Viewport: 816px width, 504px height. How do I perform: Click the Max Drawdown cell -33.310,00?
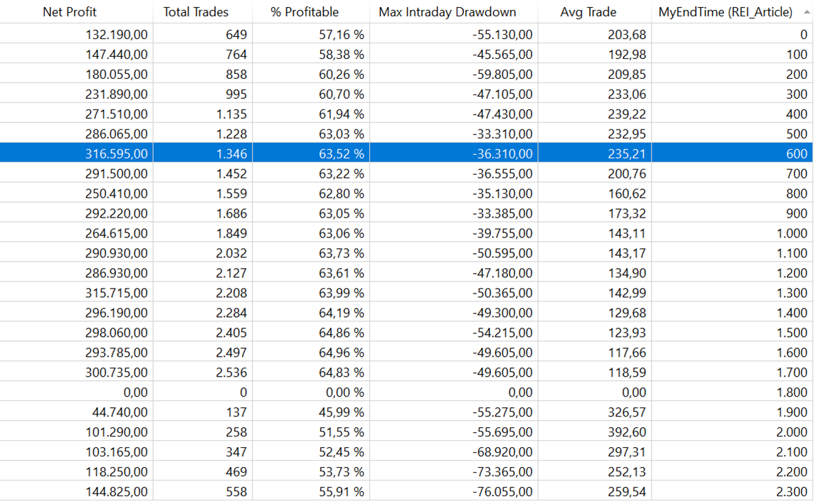pyautogui.click(x=502, y=134)
